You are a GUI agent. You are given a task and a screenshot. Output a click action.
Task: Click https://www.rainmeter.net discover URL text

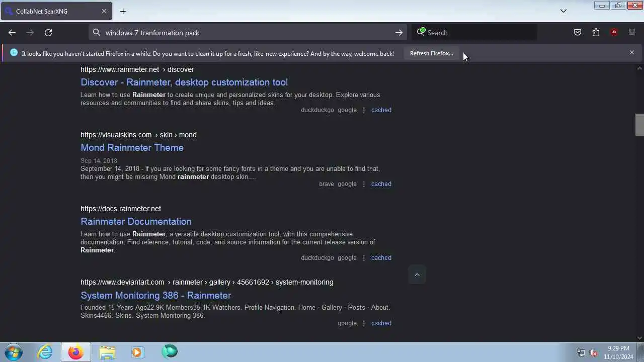coord(137,69)
